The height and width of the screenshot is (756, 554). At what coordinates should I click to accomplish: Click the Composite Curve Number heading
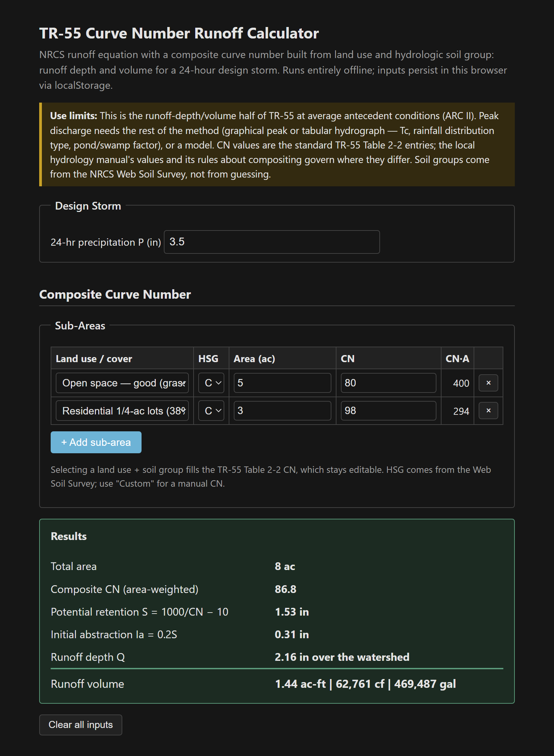115,294
